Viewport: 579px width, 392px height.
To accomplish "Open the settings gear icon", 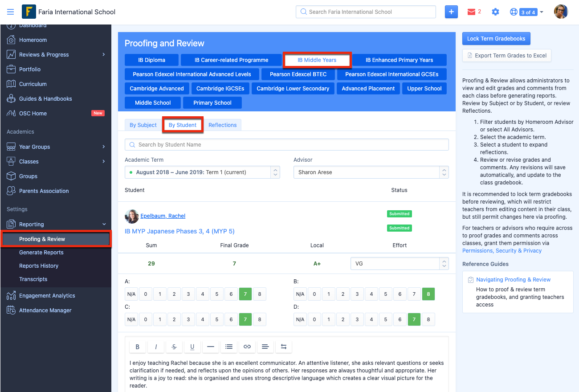I will tap(495, 12).
